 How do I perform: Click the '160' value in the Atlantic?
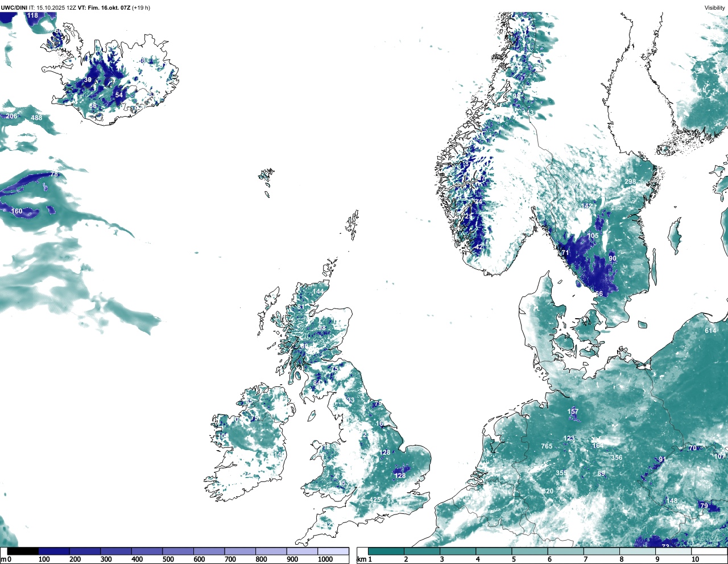point(17,211)
